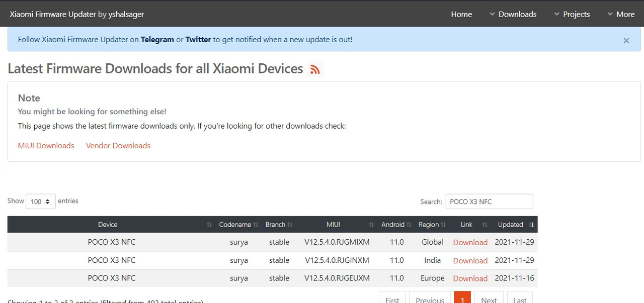Sort table by the Android column
The height and width of the screenshot is (303, 644).
(x=396, y=225)
